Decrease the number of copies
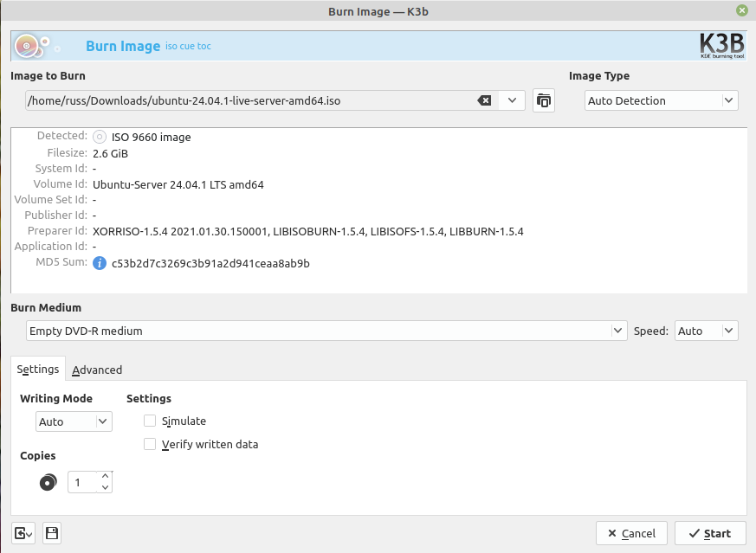 pos(105,487)
